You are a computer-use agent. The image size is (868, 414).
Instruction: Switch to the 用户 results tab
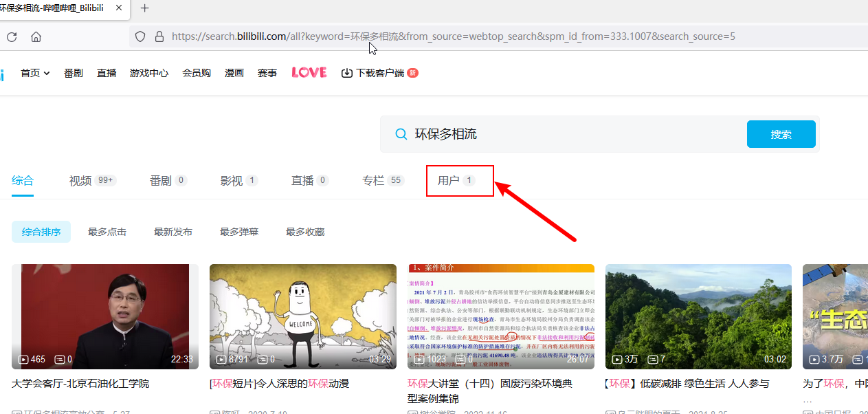tap(456, 181)
